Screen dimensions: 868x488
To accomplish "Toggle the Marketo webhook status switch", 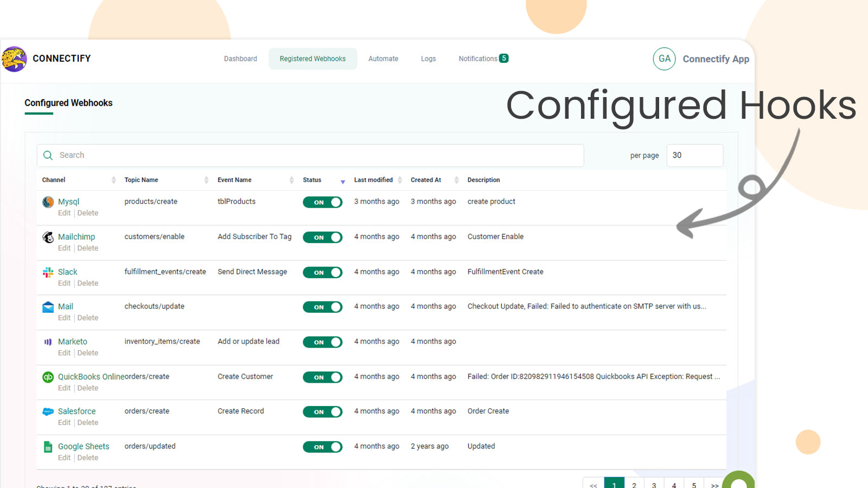I will tap(323, 342).
